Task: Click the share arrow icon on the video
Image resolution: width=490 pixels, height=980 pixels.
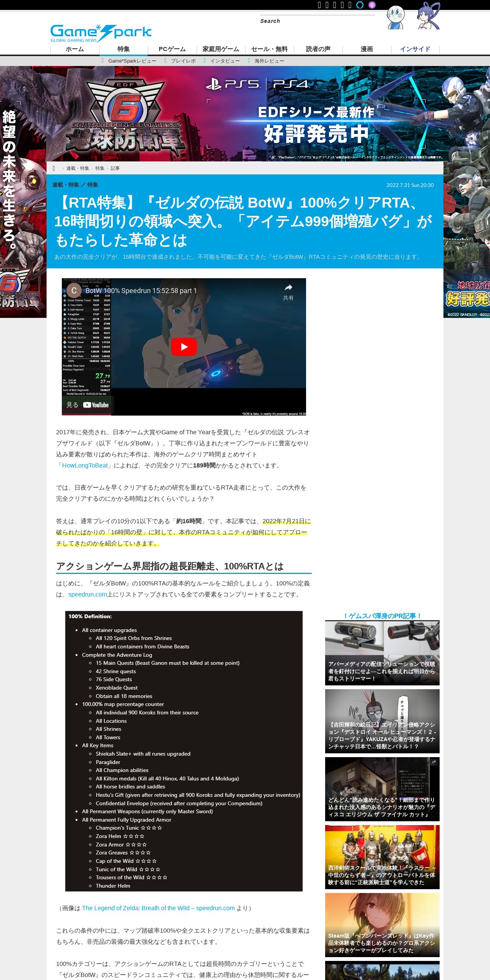Action: (x=288, y=287)
